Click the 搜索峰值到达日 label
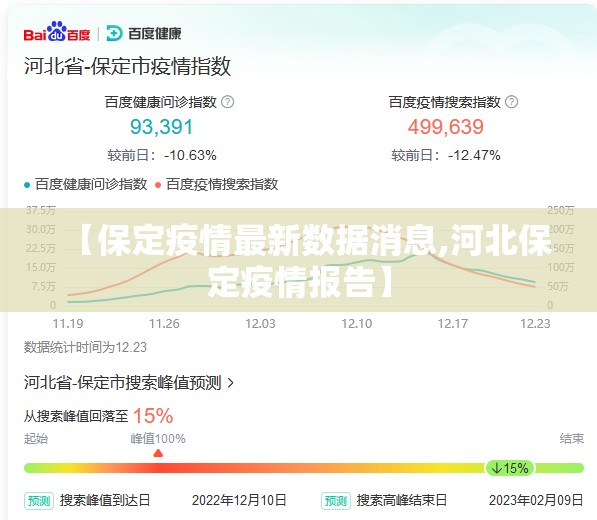Viewport: 597px width, 520px height. point(105,500)
